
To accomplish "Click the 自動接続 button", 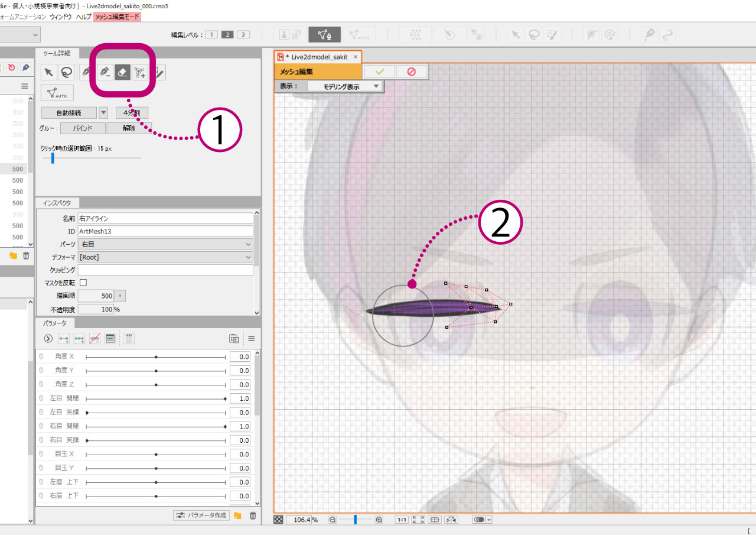I will [69, 112].
